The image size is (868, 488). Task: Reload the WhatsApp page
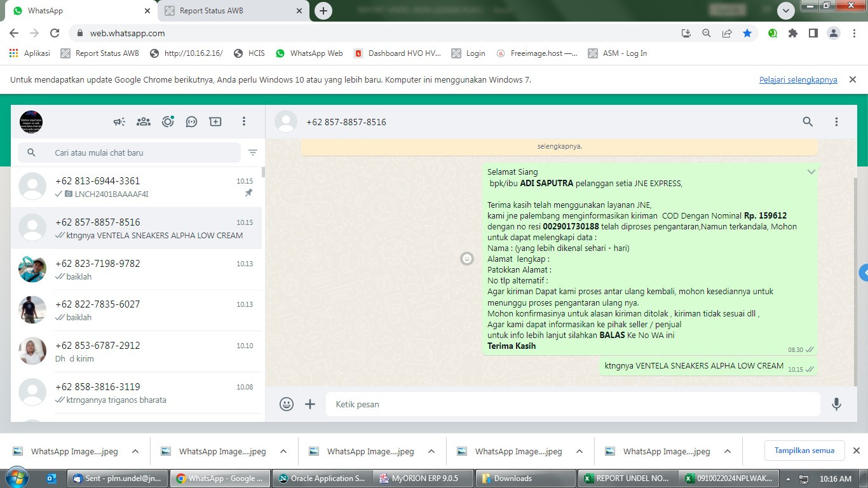tap(55, 33)
